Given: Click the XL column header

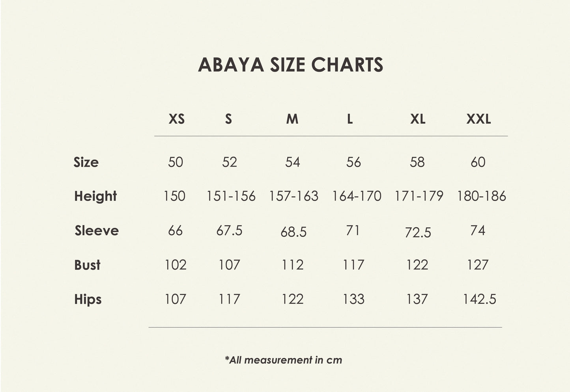Looking at the screenshot, I should pos(417,119).
